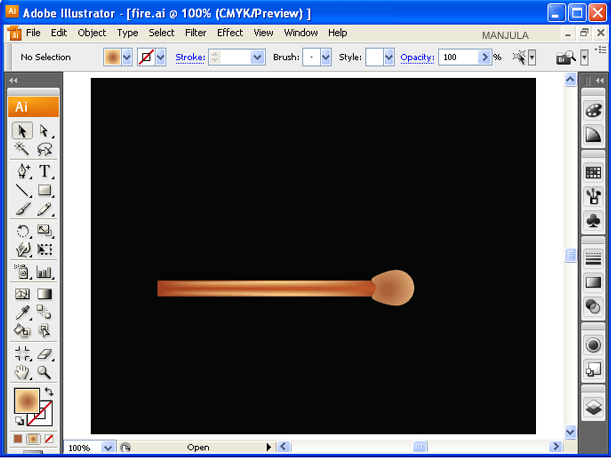
Task: Open the zoom level dropdown at bottom
Action: point(108,448)
